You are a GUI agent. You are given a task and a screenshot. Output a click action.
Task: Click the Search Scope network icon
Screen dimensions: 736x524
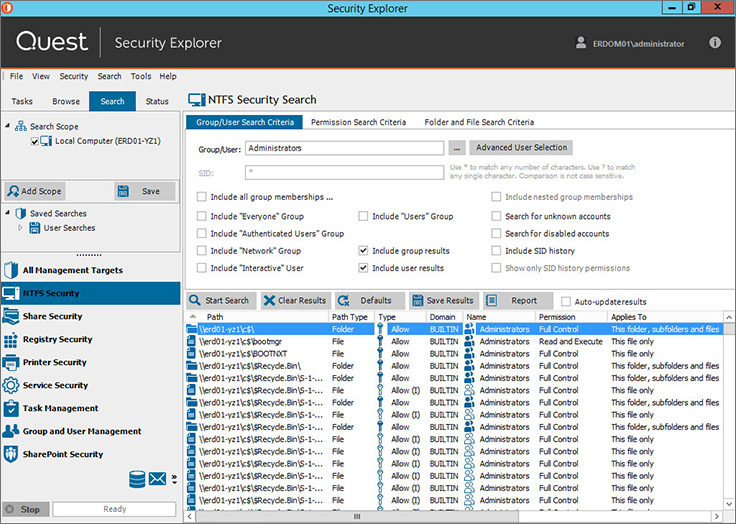[21, 126]
